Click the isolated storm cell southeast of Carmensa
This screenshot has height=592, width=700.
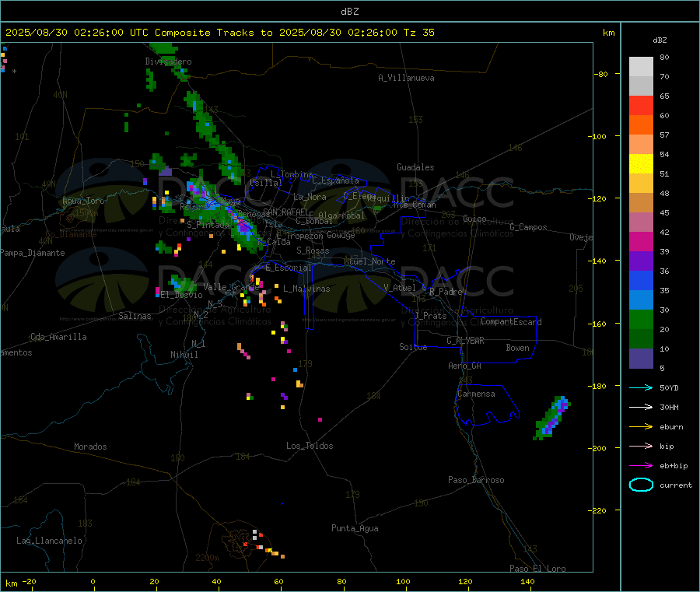click(x=553, y=418)
